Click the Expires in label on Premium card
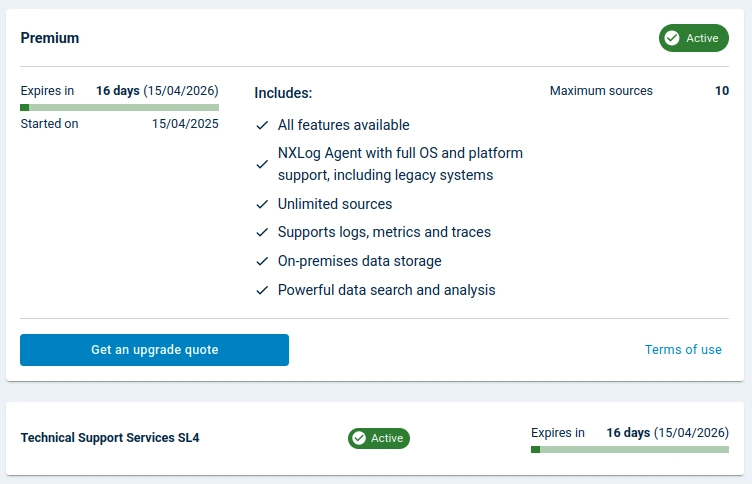The height and width of the screenshot is (484, 752). [x=47, y=91]
